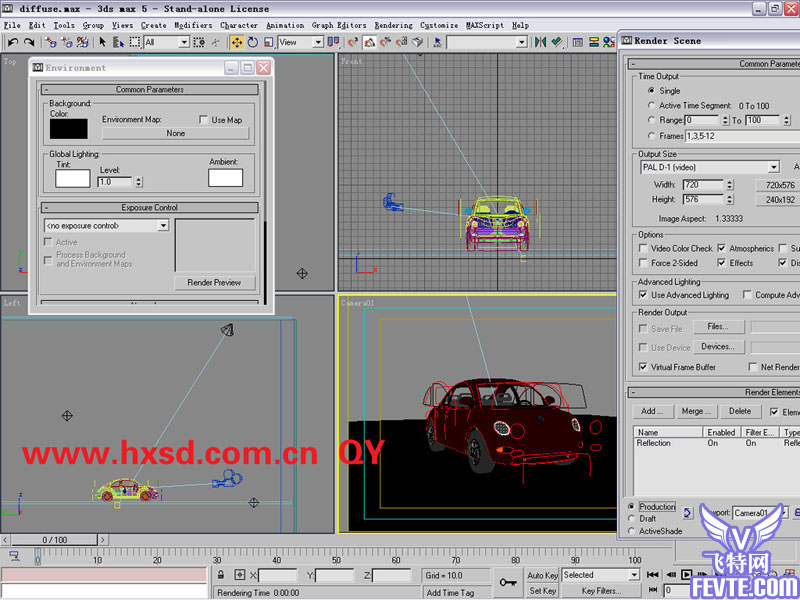The height and width of the screenshot is (600, 800).
Task: Open the MAXScript menu
Action: coord(485,25)
